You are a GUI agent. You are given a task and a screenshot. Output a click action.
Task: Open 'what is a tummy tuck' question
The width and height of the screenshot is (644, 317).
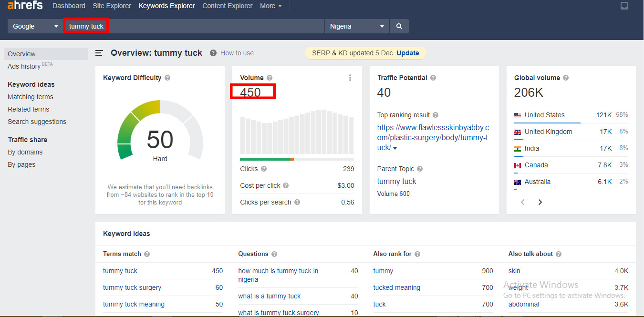click(270, 296)
